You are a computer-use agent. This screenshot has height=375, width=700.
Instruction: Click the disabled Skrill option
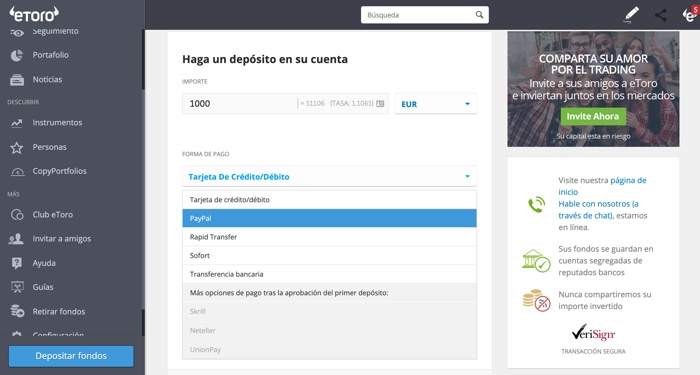click(329, 311)
